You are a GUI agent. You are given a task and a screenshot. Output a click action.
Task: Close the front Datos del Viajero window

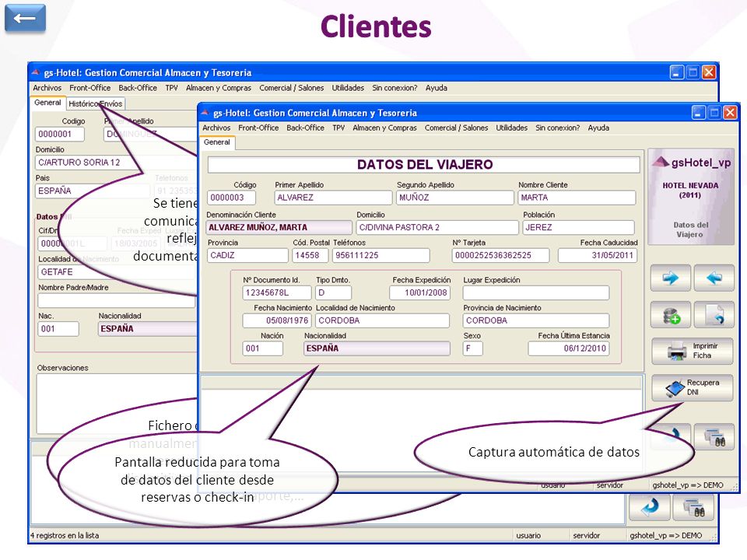[730, 112]
